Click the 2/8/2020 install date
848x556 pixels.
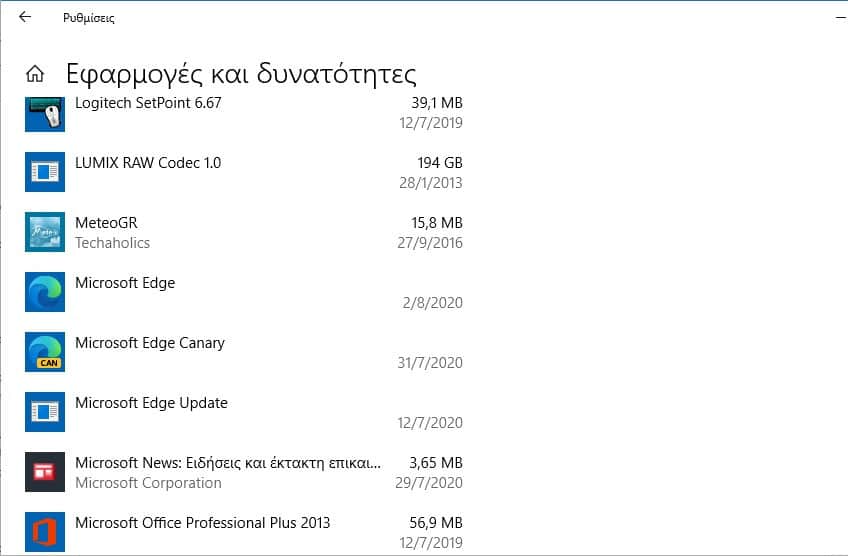433,303
